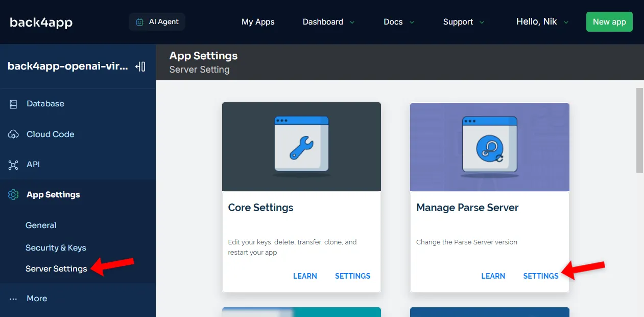Open the Support dropdown
Viewport: 644px width, 317px height.
[x=463, y=21]
